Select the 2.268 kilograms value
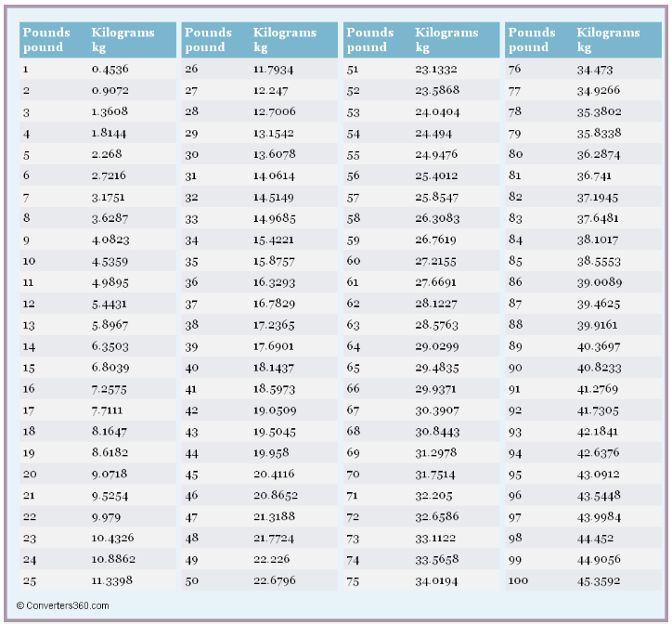This screenshot has width=672, height=624. (107, 154)
